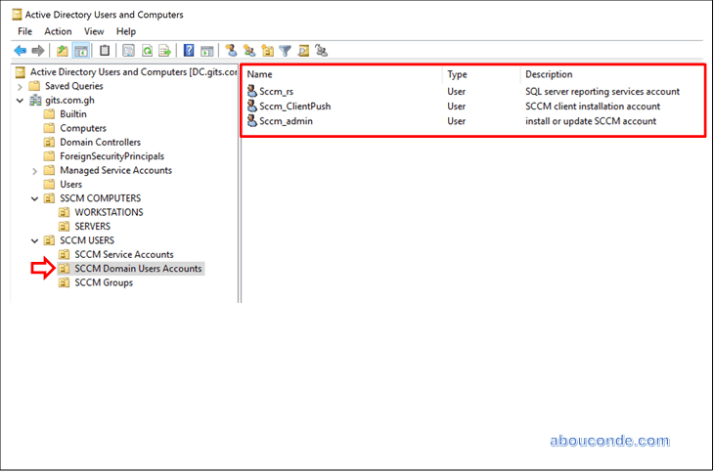
Task: Click the Filter funnel toolbar icon
Action: (x=285, y=50)
